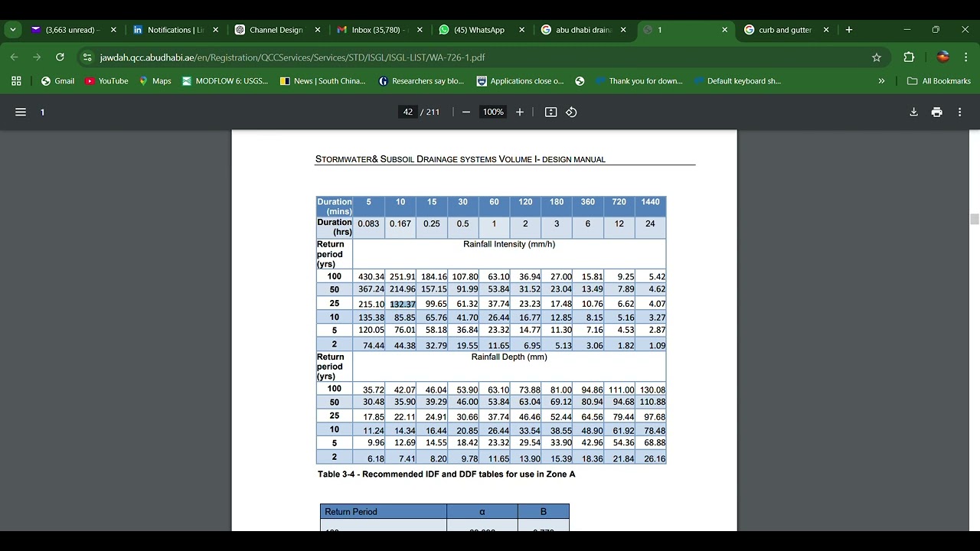Image resolution: width=980 pixels, height=551 pixels.
Task: Click the 1440 duration column header
Action: click(x=650, y=202)
